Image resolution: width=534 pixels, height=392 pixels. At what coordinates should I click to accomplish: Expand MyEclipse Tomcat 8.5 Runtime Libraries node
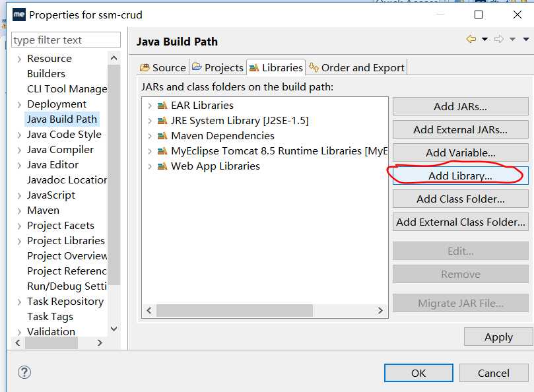coord(150,151)
